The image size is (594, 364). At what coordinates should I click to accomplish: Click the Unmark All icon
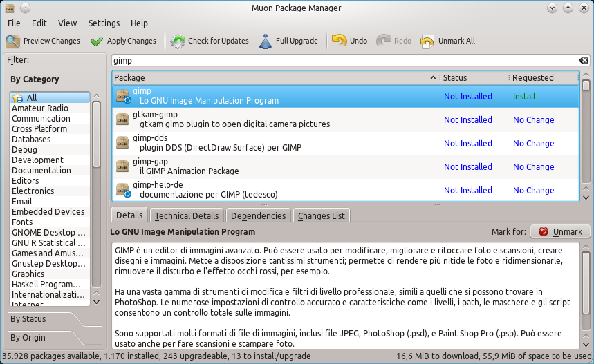coord(427,41)
